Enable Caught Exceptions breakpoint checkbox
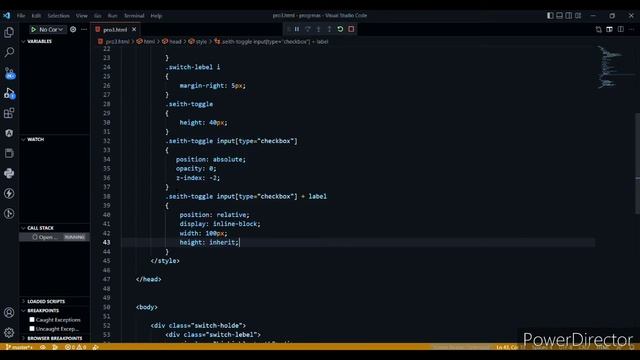640x360 pixels. 32,320
